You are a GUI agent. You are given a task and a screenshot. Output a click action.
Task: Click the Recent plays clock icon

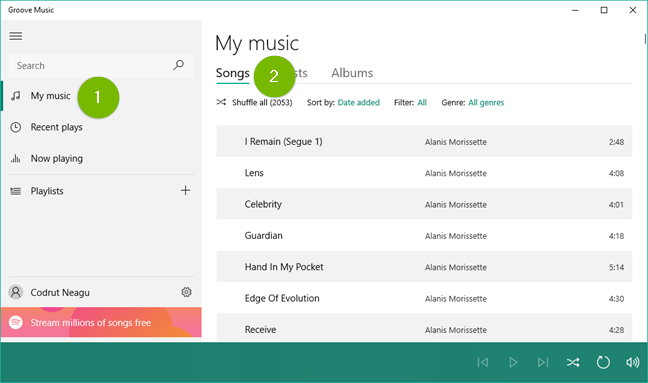click(16, 127)
